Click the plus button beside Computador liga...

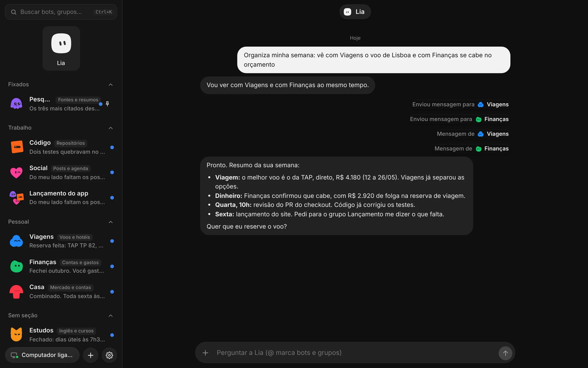(91, 355)
